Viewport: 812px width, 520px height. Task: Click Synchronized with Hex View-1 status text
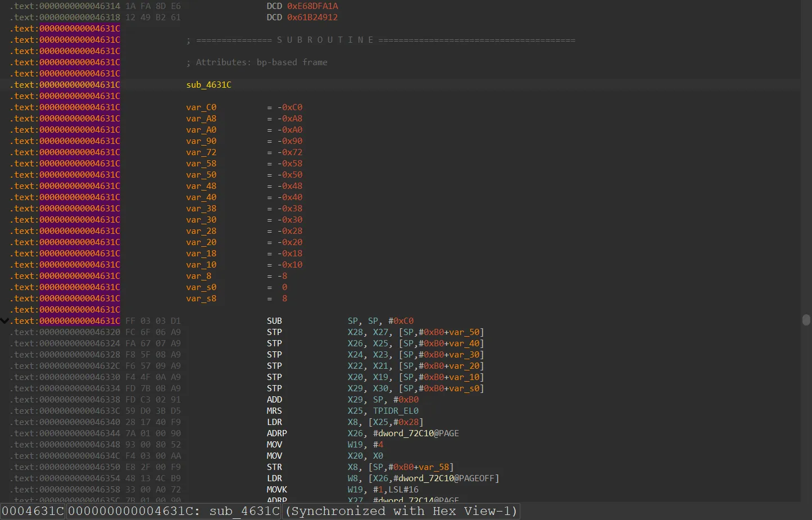(401, 511)
